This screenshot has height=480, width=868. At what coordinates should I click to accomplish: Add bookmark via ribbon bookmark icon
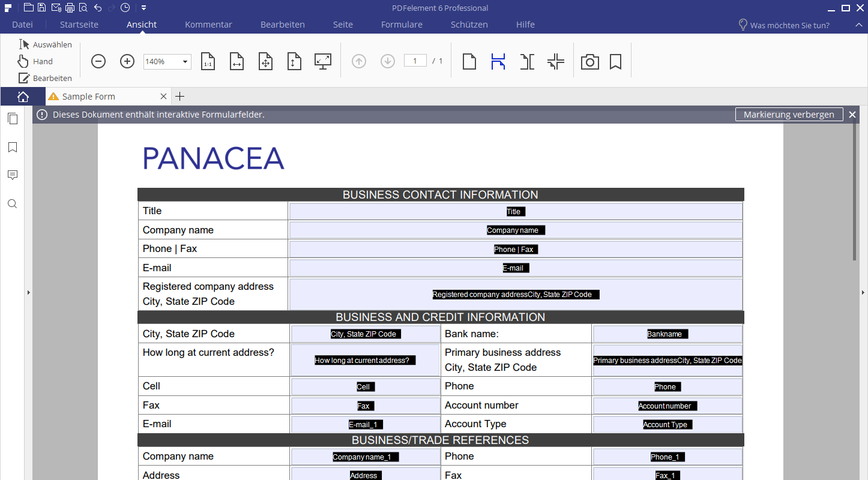[615, 61]
